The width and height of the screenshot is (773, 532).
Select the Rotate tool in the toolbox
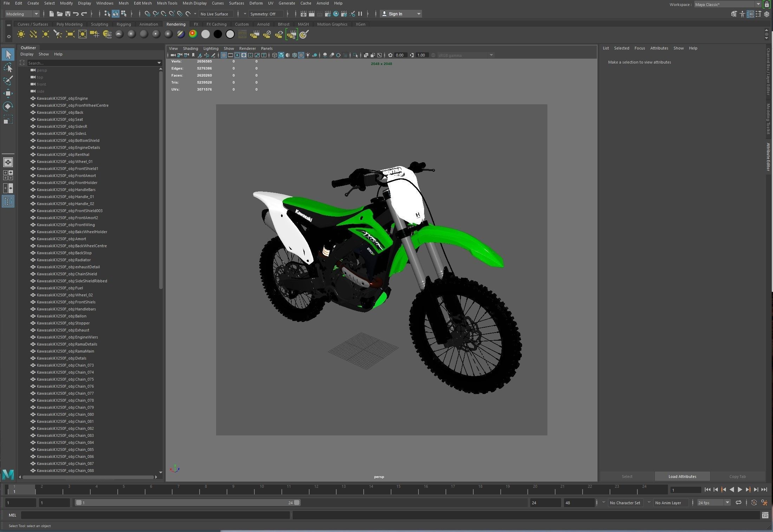tap(8, 106)
